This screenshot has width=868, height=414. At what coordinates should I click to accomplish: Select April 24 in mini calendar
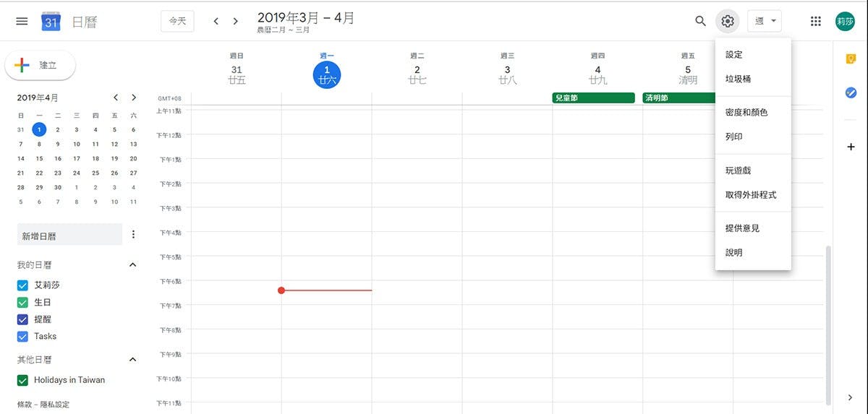[77, 173]
